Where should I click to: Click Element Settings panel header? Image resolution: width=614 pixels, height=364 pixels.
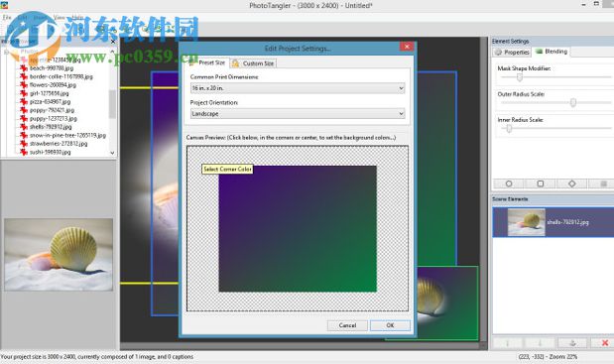pos(553,41)
